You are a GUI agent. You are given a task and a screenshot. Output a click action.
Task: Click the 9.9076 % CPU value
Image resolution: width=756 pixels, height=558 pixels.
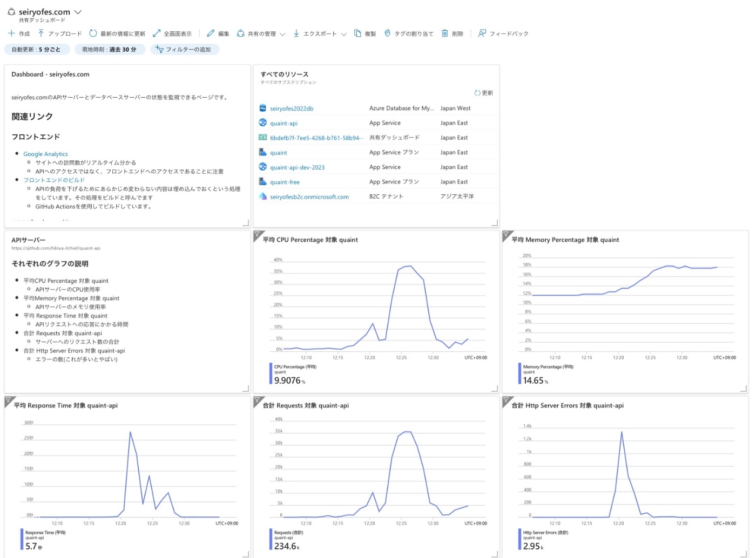[289, 380]
